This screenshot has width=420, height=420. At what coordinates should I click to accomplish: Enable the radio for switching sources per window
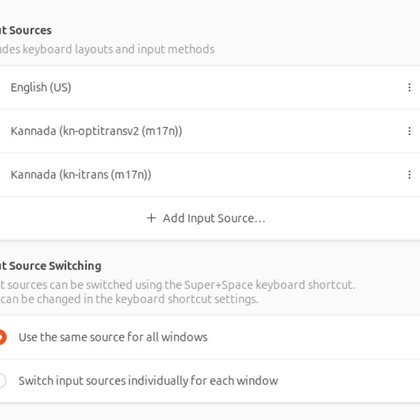[2, 381]
